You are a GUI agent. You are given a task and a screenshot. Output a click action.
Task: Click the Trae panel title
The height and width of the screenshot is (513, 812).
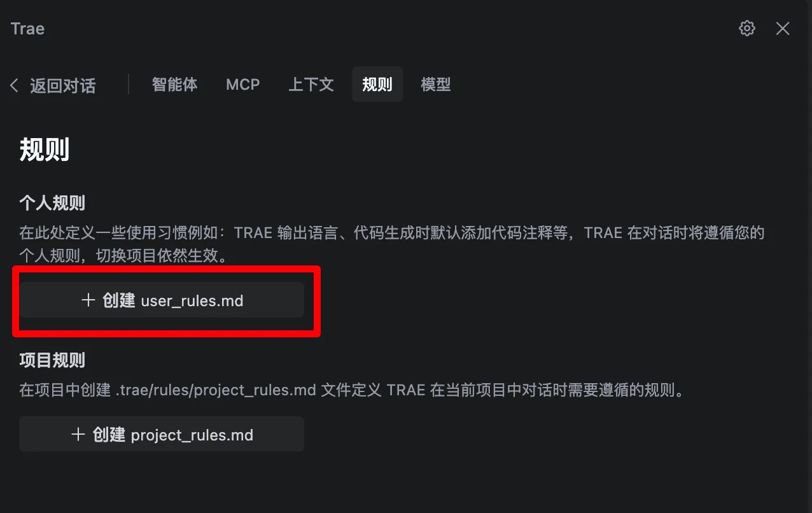pyautogui.click(x=27, y=29)
